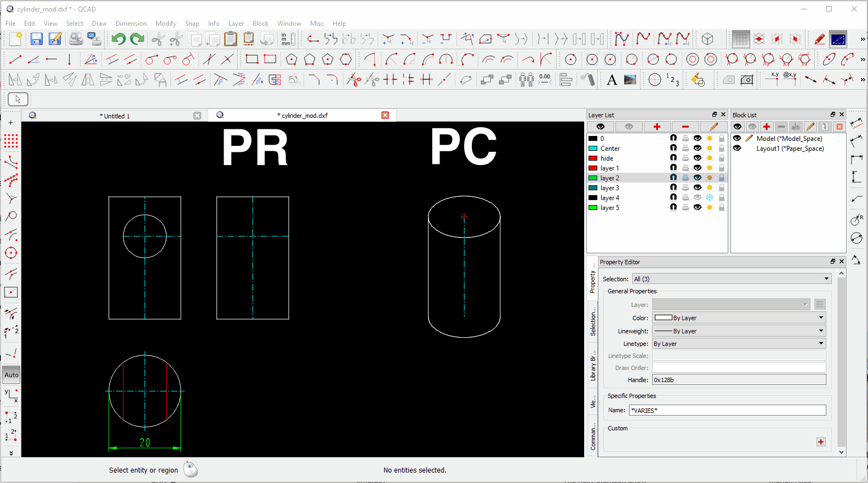Viewport: 868px width, 483px height.
Task: Open the Dimension menu
Action: tap(131, 24)
